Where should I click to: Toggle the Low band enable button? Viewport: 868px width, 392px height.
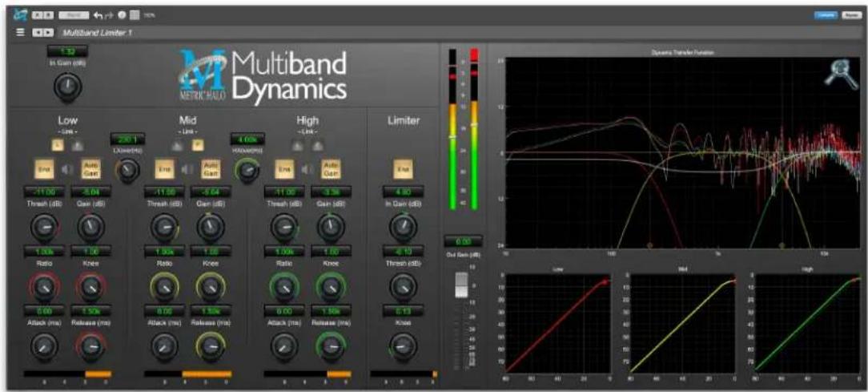coord(44,168)
